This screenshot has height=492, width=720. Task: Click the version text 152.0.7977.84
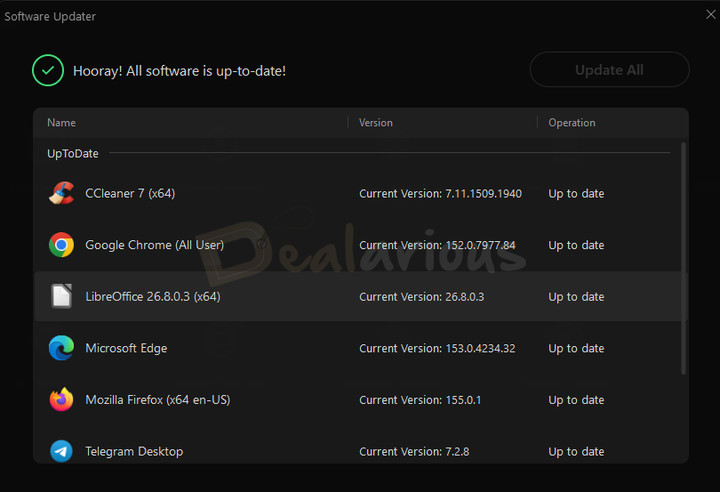[480, 245]
